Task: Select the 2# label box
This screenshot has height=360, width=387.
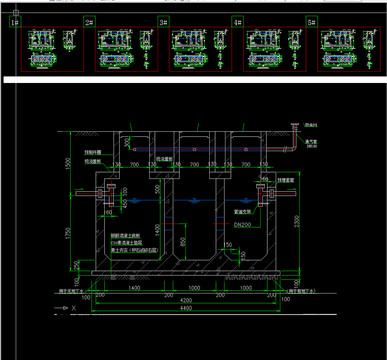Action: click(89, 22)
